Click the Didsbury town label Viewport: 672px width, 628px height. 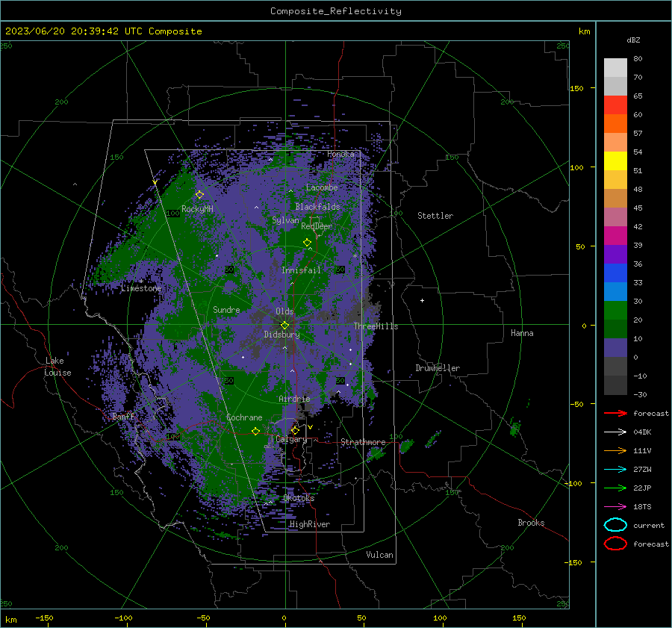tap(281, 335)
